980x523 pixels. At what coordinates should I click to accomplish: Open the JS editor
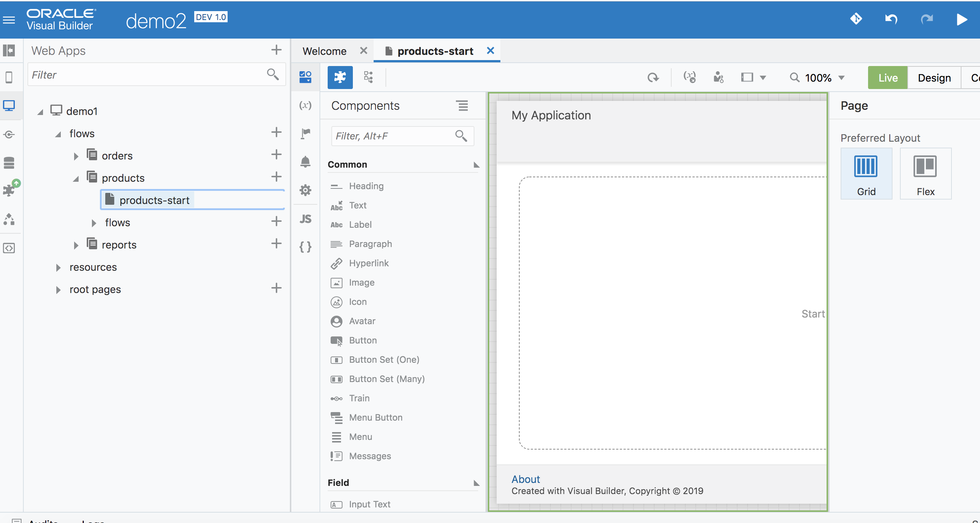pyautogui.click(x=305, y=219)
